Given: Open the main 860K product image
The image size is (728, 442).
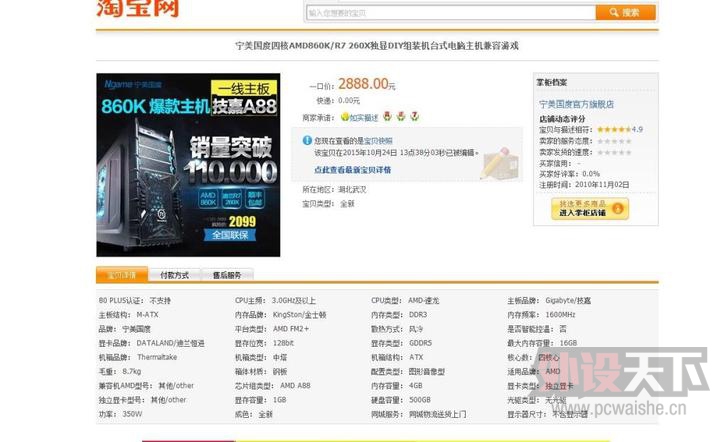Looking at the screenshot, I should [188, 165].
